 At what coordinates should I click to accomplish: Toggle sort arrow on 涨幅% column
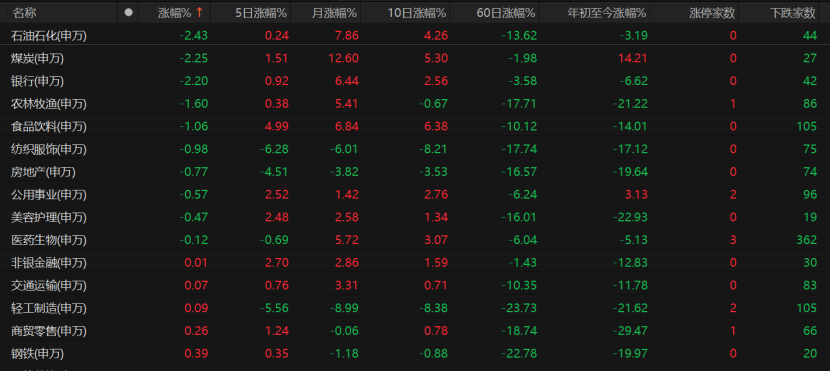[x=199, y=13]
